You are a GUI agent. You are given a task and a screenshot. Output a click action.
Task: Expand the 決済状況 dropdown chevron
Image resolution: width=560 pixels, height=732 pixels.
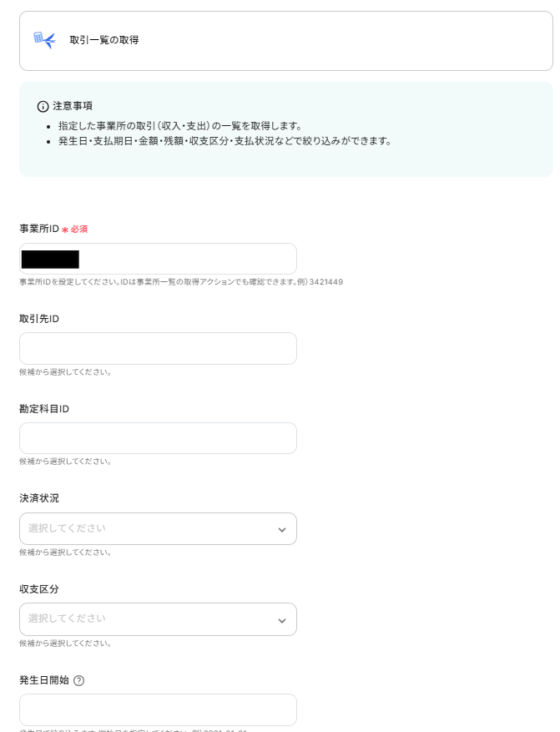[282, 530]
